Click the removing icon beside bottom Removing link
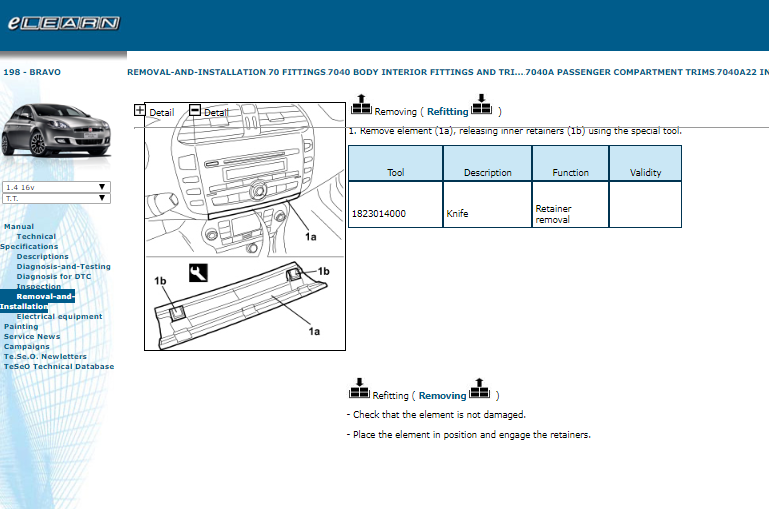Screen dimensions: 769x509 479,388
